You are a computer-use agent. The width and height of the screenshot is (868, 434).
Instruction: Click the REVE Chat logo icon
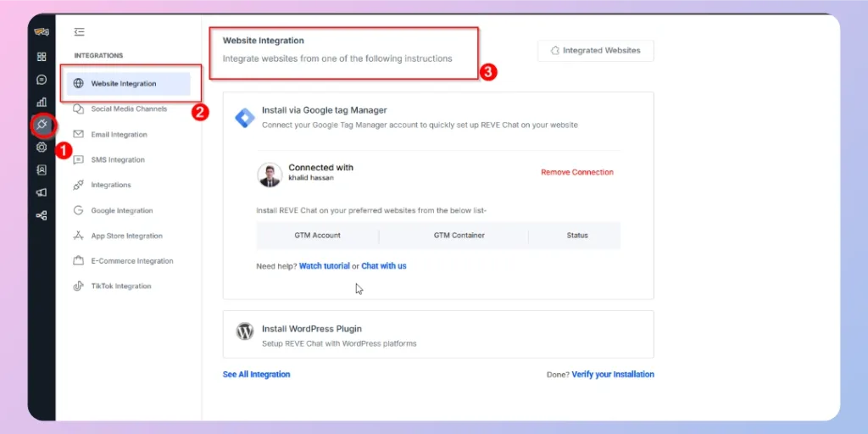[42, 32]
